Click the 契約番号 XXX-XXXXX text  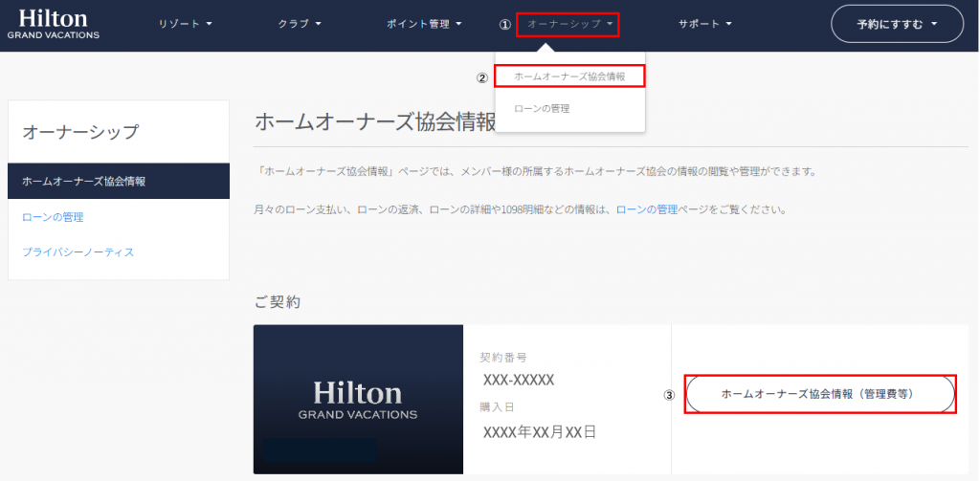[518, 380]
